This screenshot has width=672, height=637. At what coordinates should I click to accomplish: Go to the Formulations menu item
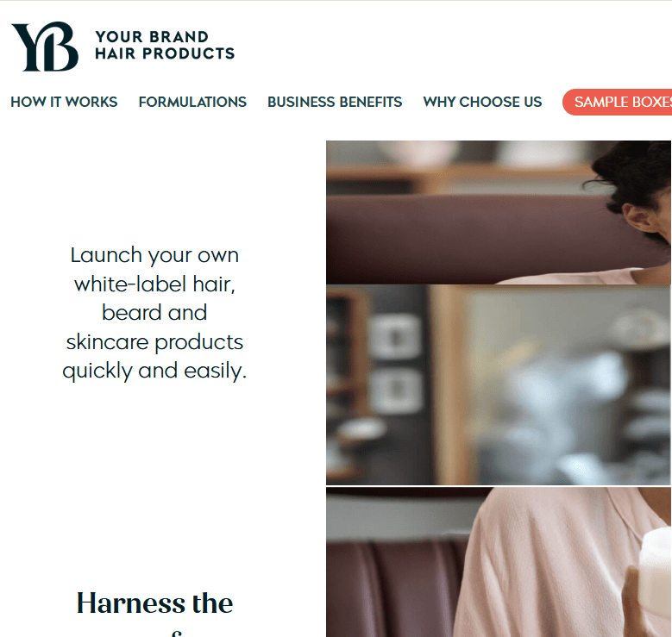(192, 102)
